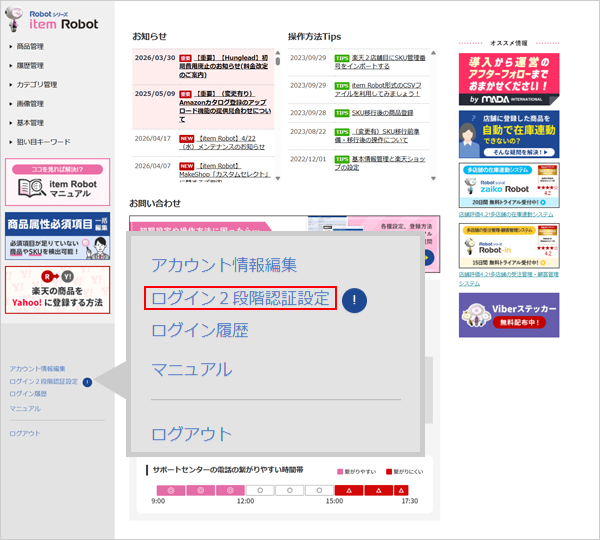600x540 pixels.
Task: Open the 楽天の商品をYahoo!に登録する方法 banner
Action: coord(57,290)
